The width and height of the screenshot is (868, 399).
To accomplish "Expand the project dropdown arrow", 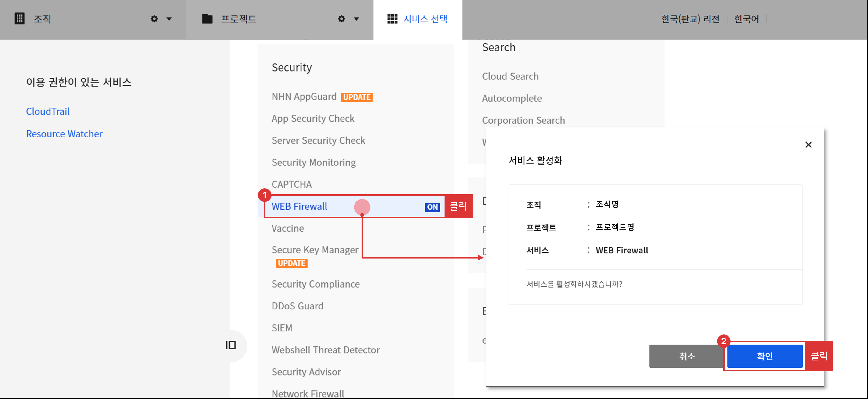I will coord(356,19).
